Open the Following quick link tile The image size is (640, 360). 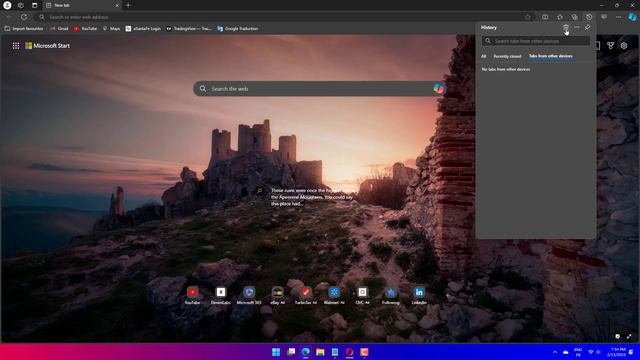(391, 295)
